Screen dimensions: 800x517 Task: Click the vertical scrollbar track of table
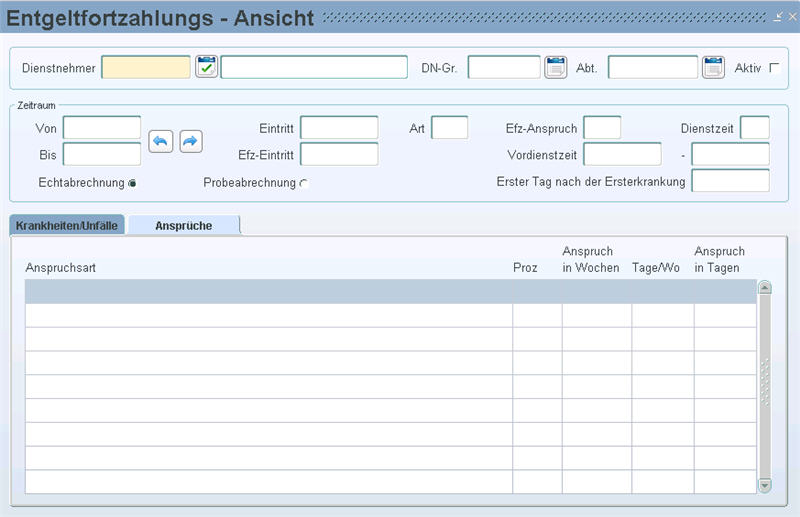764,386
